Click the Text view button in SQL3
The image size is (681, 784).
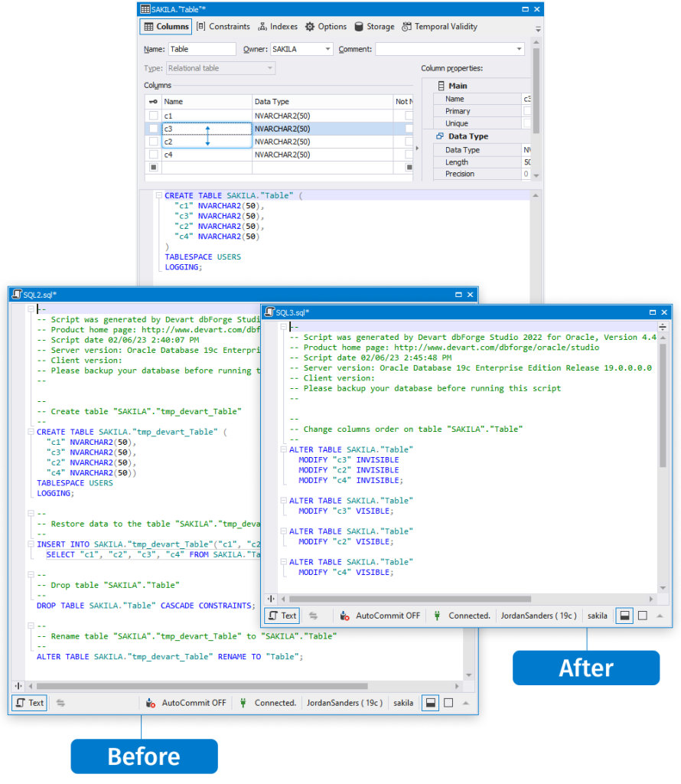click(x=282, y=616)
